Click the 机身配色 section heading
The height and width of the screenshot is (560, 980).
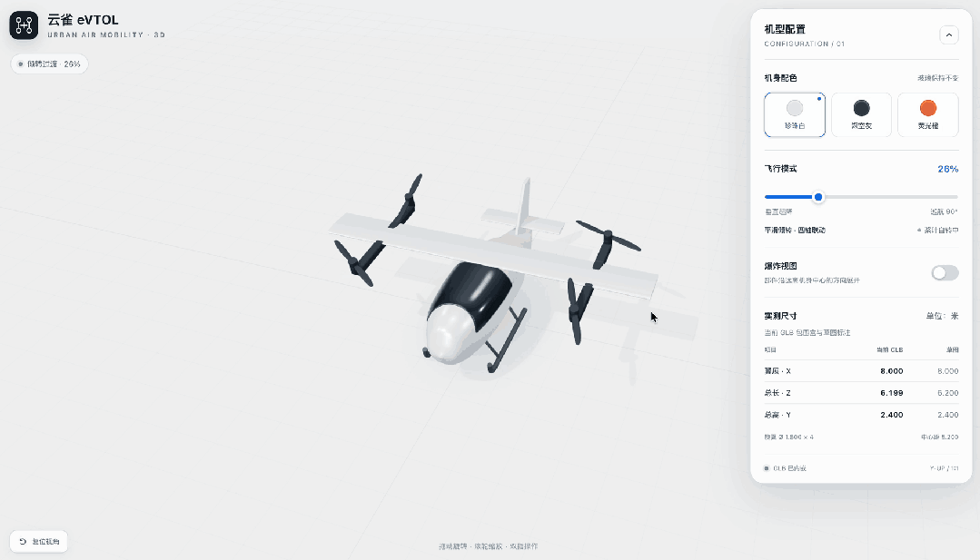click(780, 78)
